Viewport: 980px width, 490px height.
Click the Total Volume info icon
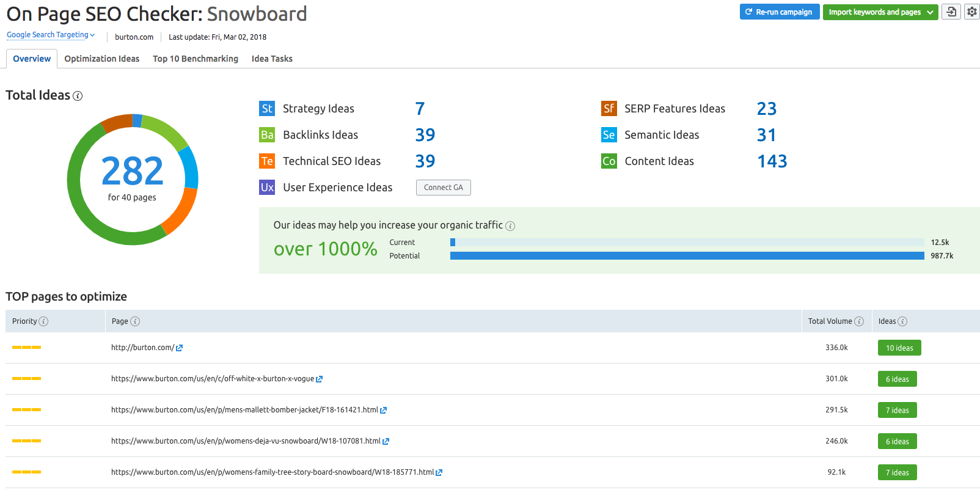click(x=859, y=321)
